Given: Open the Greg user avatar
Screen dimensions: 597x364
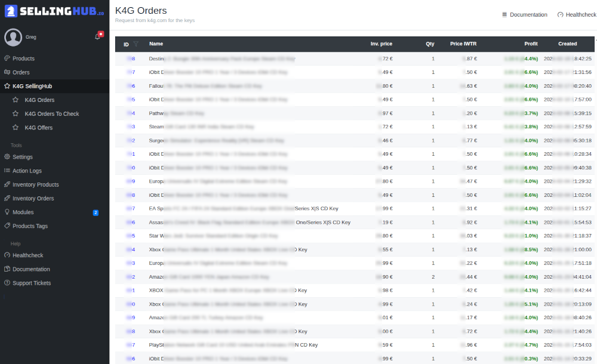Looking at the screenshot, I should (13, 38).
